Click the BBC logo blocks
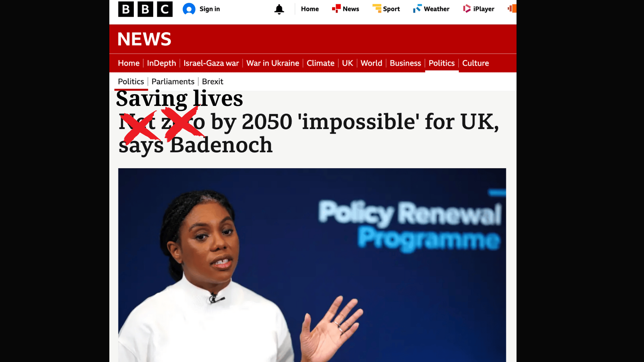The height and width of the screenshot is (362, 644). [145, 9]
